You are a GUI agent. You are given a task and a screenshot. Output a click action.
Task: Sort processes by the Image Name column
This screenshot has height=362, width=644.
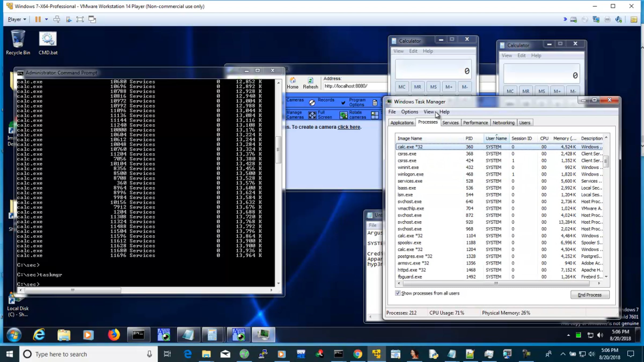tap(429, 138)
